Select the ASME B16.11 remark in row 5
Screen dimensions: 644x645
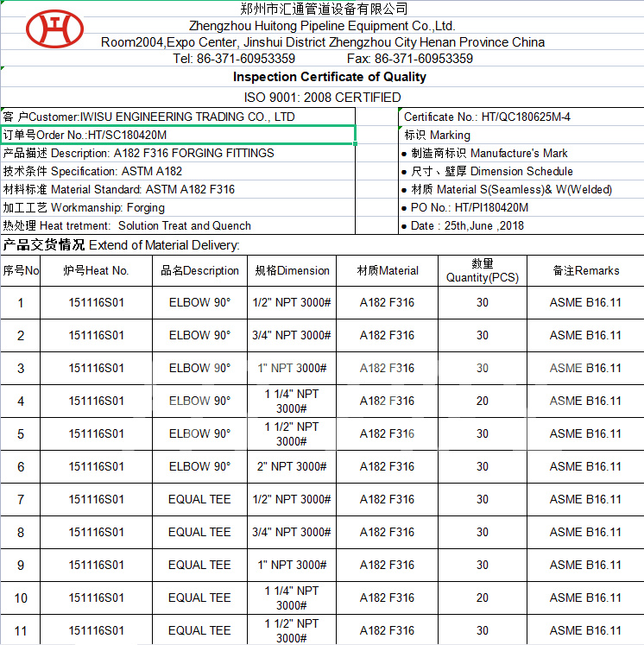tap(585, 434)
